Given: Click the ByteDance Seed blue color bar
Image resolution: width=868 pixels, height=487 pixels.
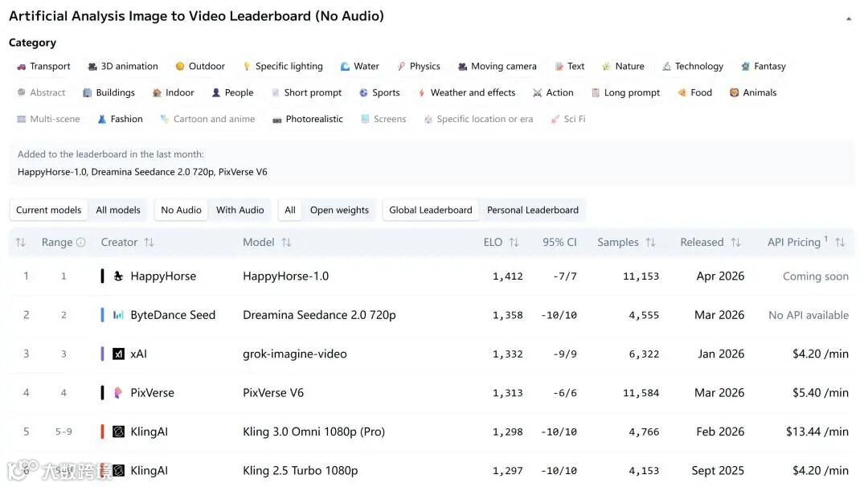Looking at the screenshot, I should (x=102, y=315).
